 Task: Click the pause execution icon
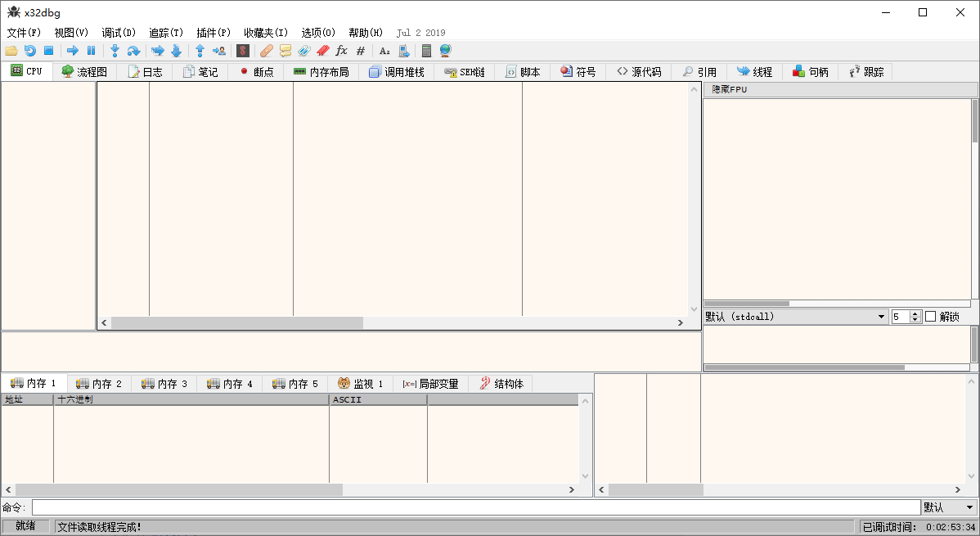tap(91, 51)
